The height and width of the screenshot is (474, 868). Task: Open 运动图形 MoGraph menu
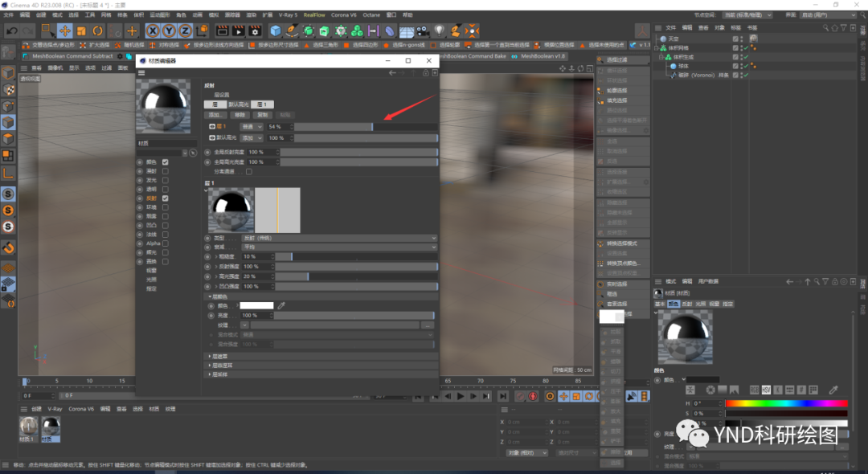[x=159, y=15]
